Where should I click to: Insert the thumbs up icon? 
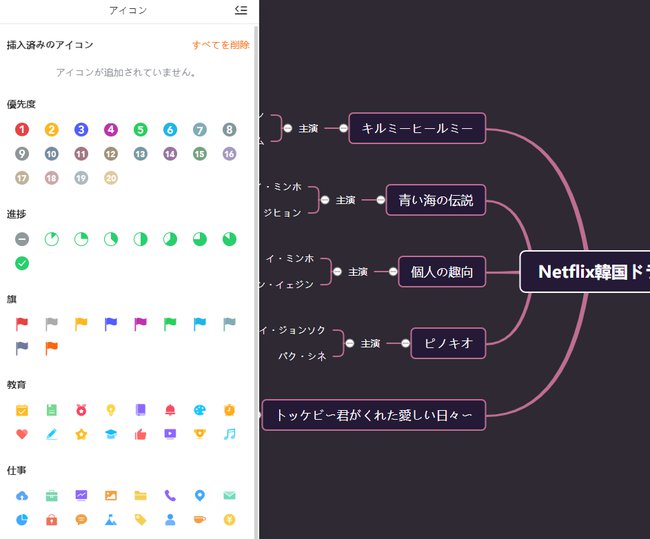[x=141, y=434]
